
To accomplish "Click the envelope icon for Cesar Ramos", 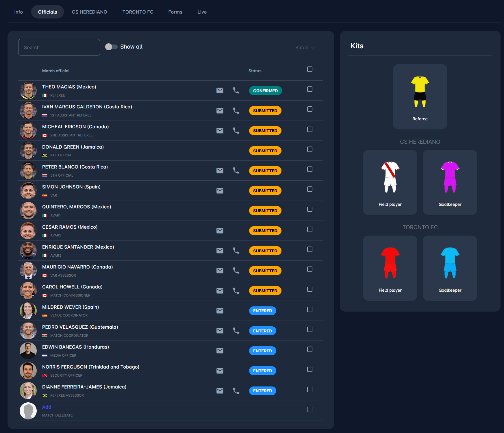I will click(x=220, y=231).
